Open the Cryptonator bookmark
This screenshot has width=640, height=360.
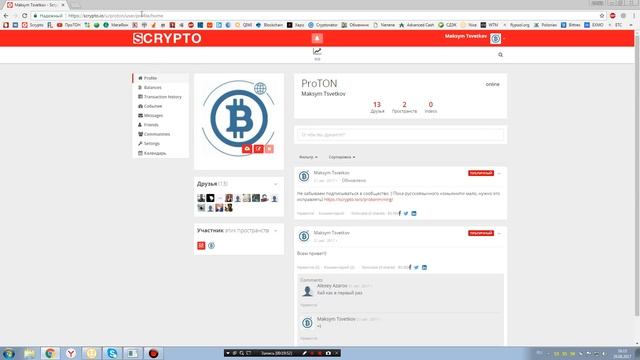pos(323,25)
